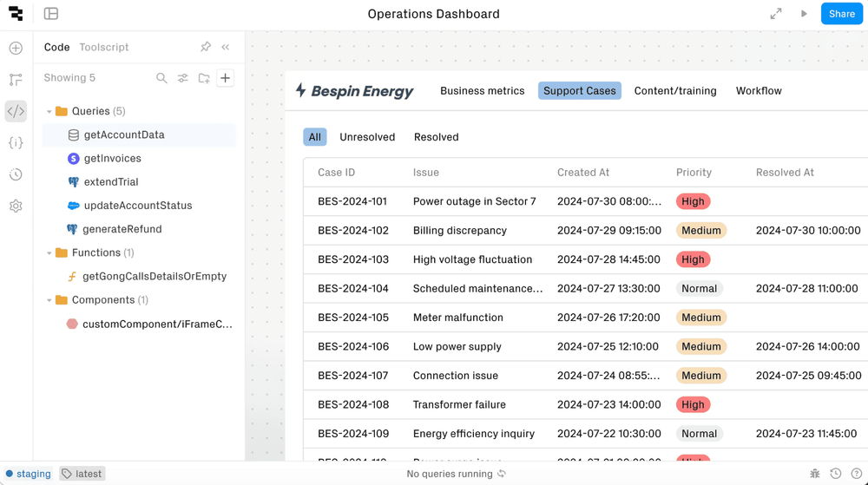
Task: Open the Content/training tab
Action: (x=675, y=91)
